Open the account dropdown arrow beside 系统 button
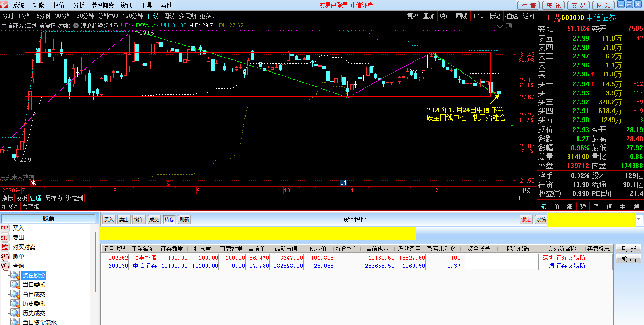Image resolution: width=644 pixels, height=325 pixels. coord(639,220)
